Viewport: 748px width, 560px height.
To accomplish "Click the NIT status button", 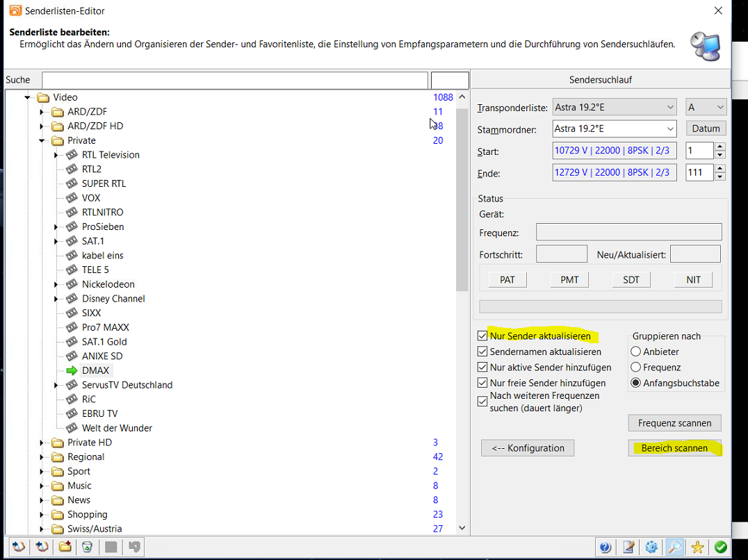I will point(693,280).
